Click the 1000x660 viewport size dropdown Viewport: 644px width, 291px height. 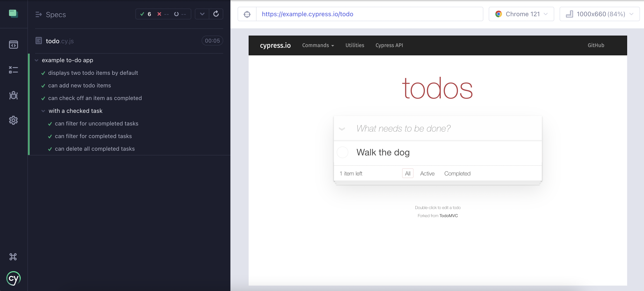[x=600, y=14]
